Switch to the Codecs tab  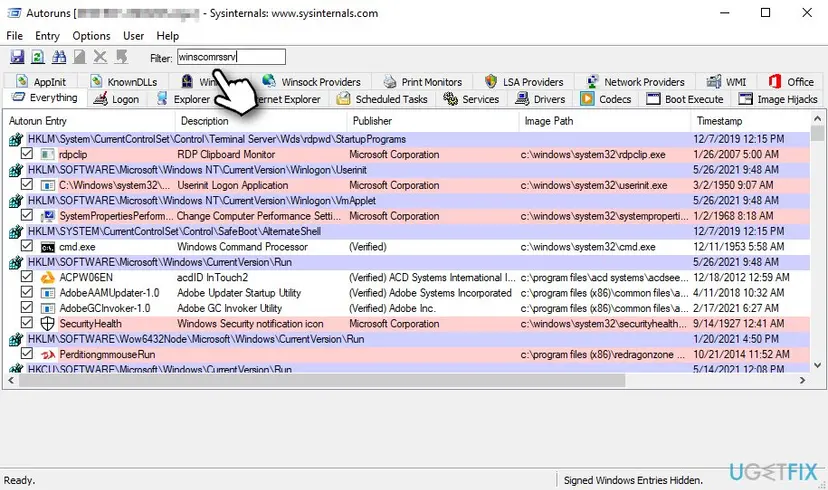coord(606,99)
